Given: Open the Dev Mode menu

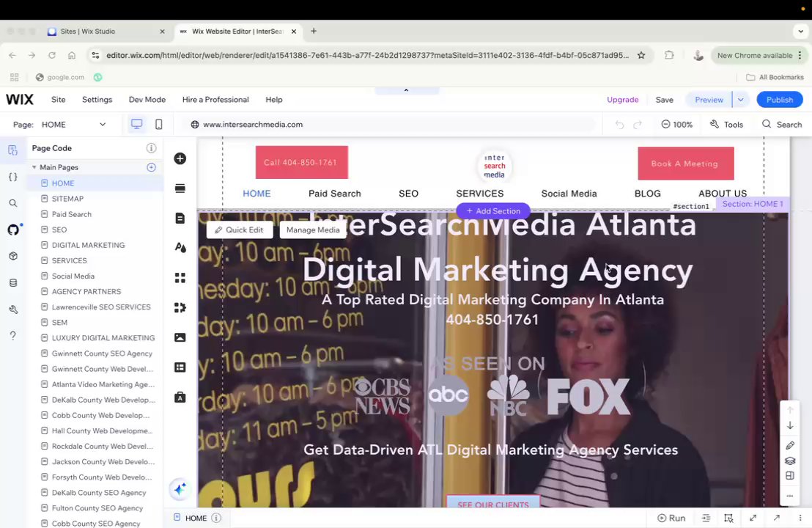Looking at the screenshot, I should point(147,100).
